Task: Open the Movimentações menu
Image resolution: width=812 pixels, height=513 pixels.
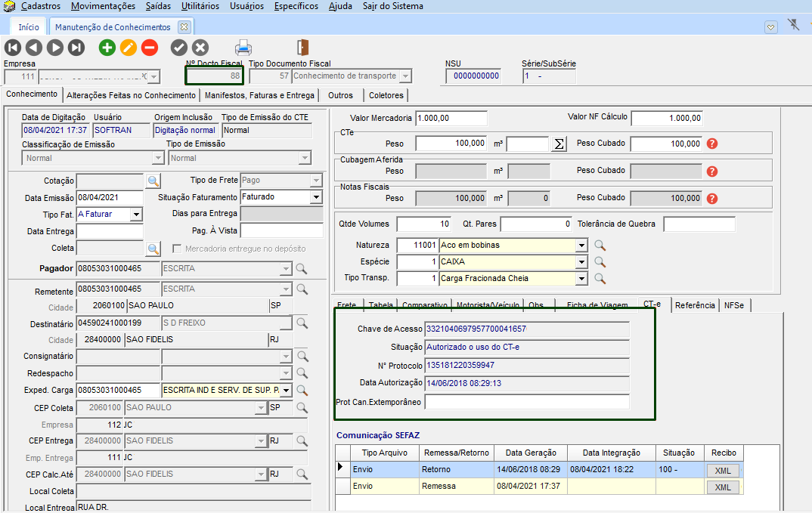Action: click(x=103, y=6)
